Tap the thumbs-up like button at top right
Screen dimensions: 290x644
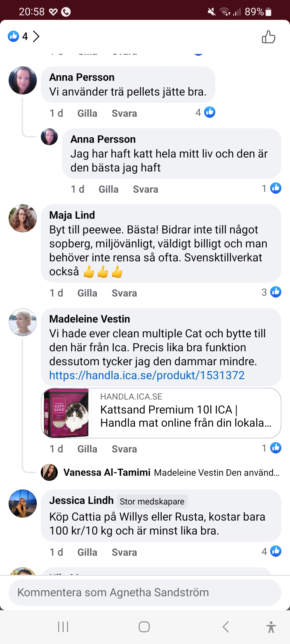point(269,37)
